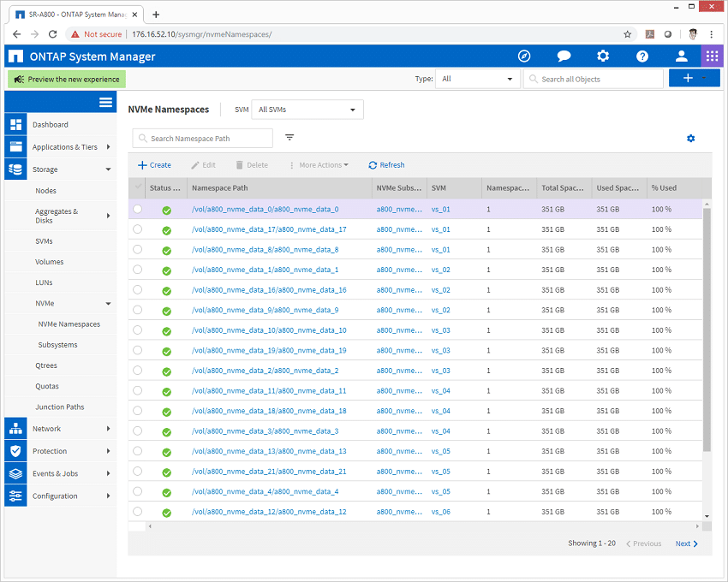
Task: Open a new browser tab
Action: point(156,15)
